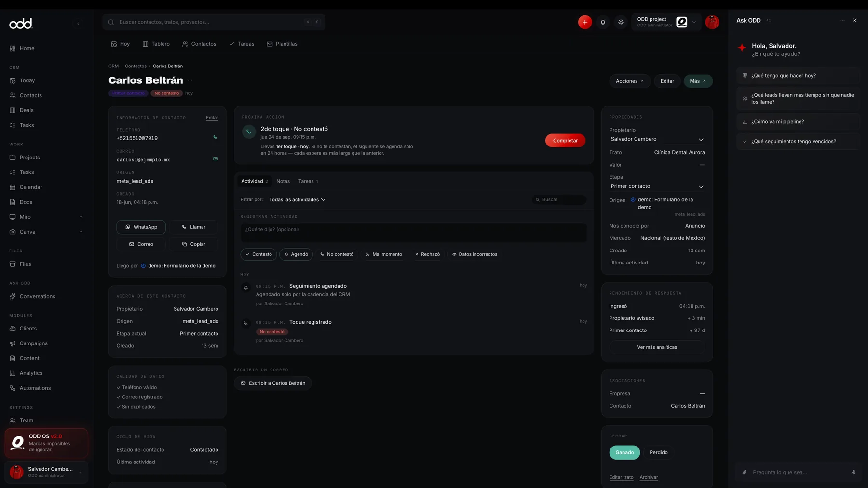This screenshot has width=868, height=488.
Task: Expand the ODD project workspace switcher
Action: coord(666,22)
